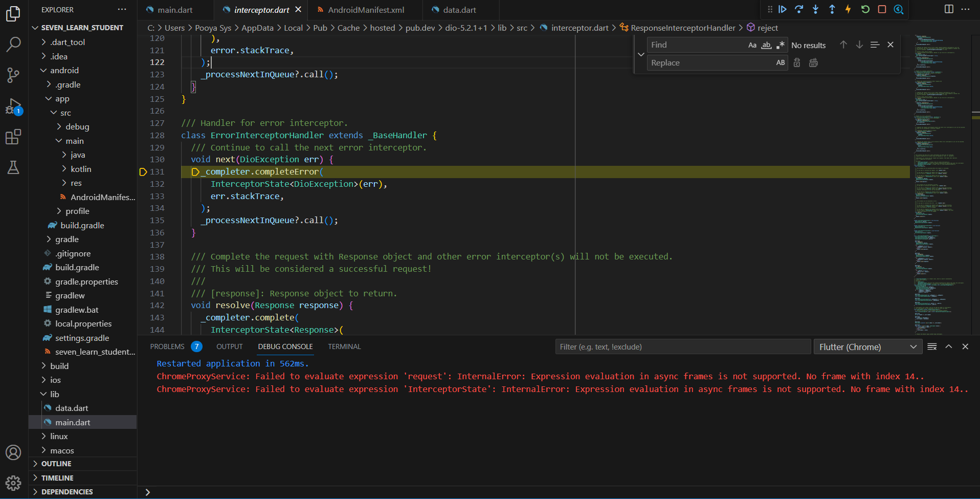Viewport: 980px width, 499px height.
Task: Open data.dart in the explorer tree
Action: click(82, 408)
